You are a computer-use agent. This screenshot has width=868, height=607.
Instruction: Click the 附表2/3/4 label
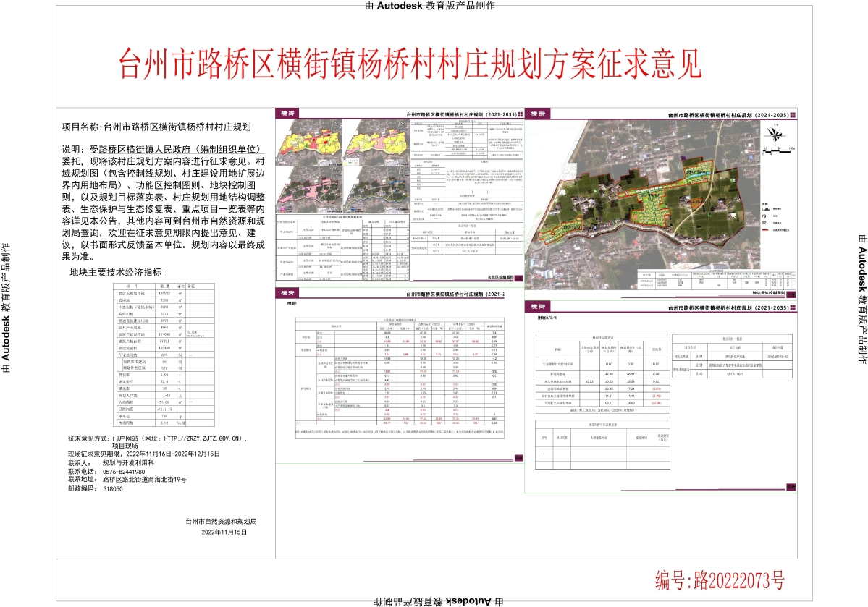point(547,318)
